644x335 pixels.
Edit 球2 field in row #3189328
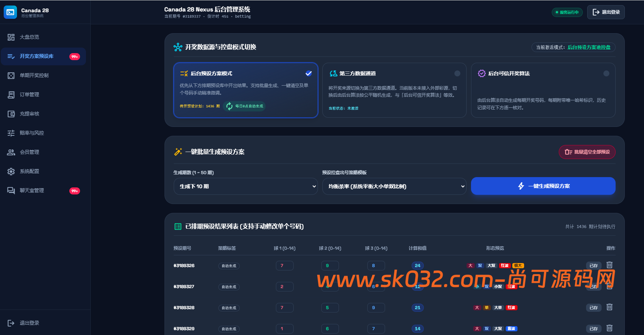pos(330,308)
